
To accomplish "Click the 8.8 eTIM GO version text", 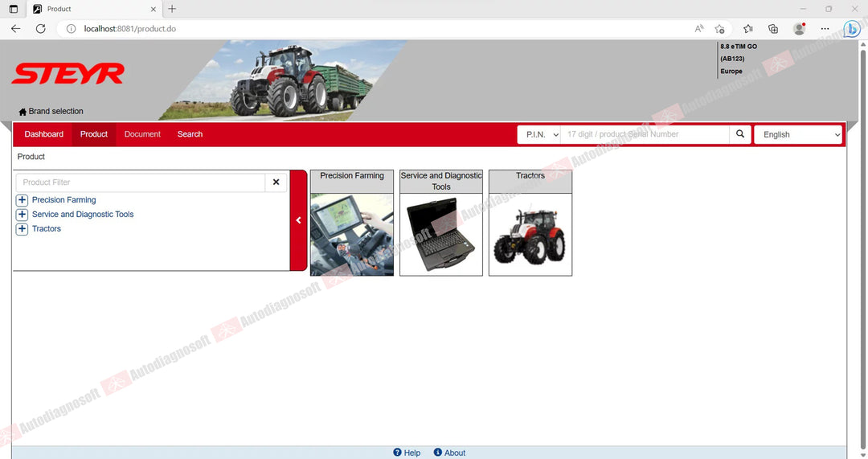I will pyautogui.click(x=739, y=47).
